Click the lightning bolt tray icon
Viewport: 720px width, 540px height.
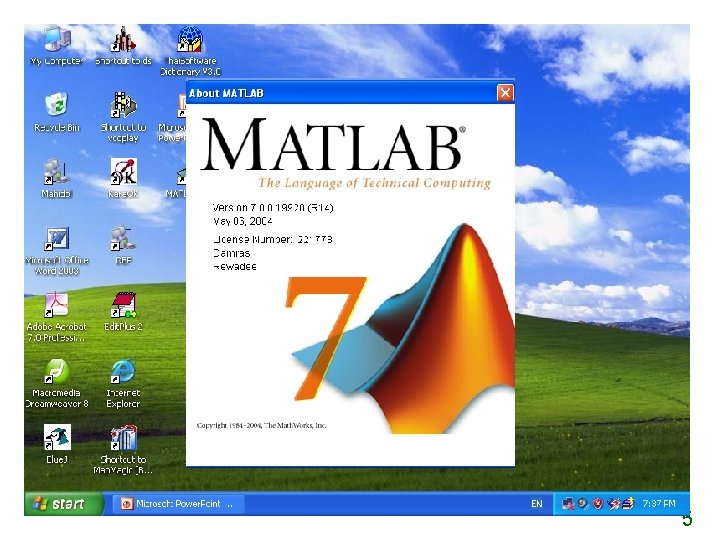point(613,504)
